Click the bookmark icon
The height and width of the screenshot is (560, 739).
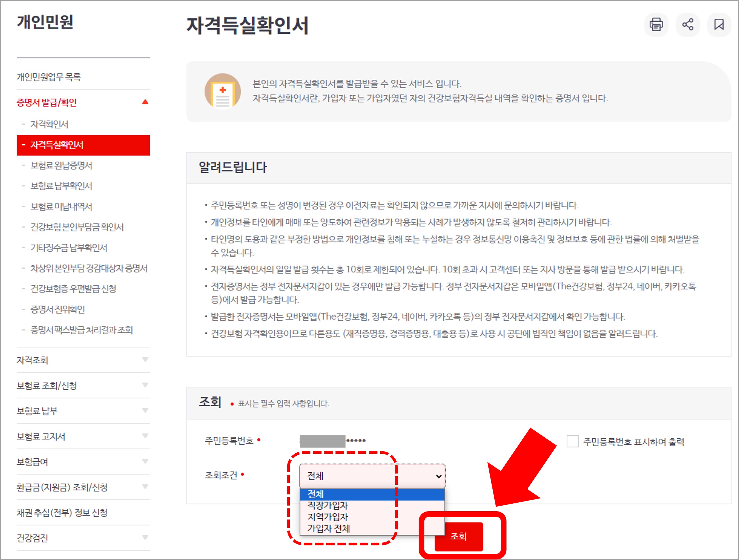point(719,25)
